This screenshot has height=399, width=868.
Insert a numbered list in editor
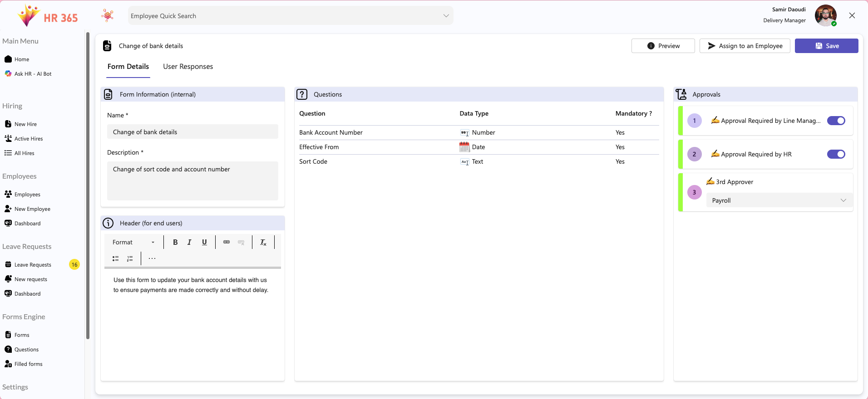[130, 258]
